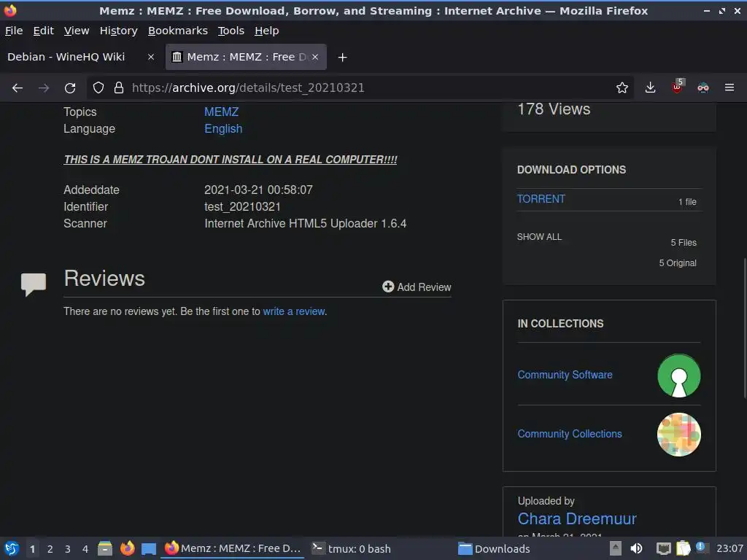Reload the current archive.org page
This screenshot has width=747, height=560.
click(70, 87)
